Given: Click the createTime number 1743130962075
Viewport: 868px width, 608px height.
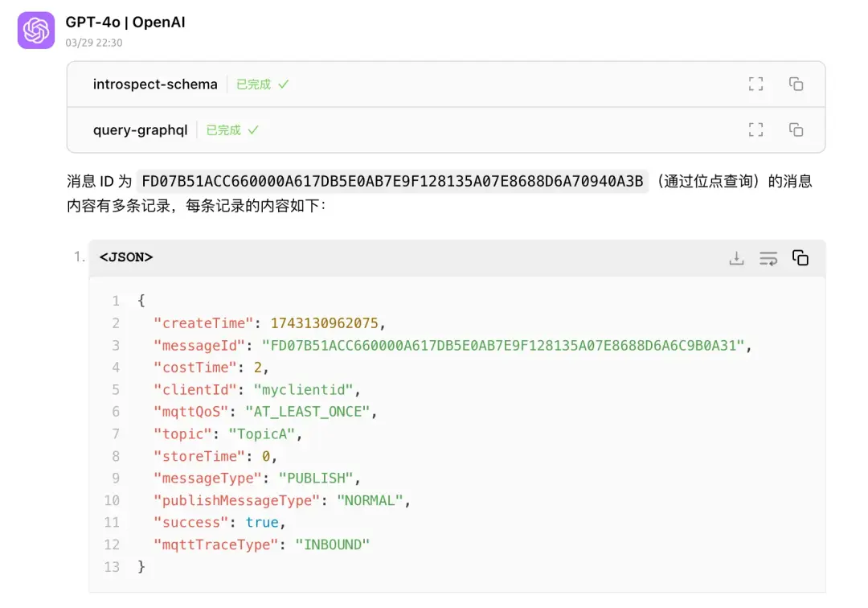Looking at the screenshot, I should pyautogui.click(x=324, y=323).
